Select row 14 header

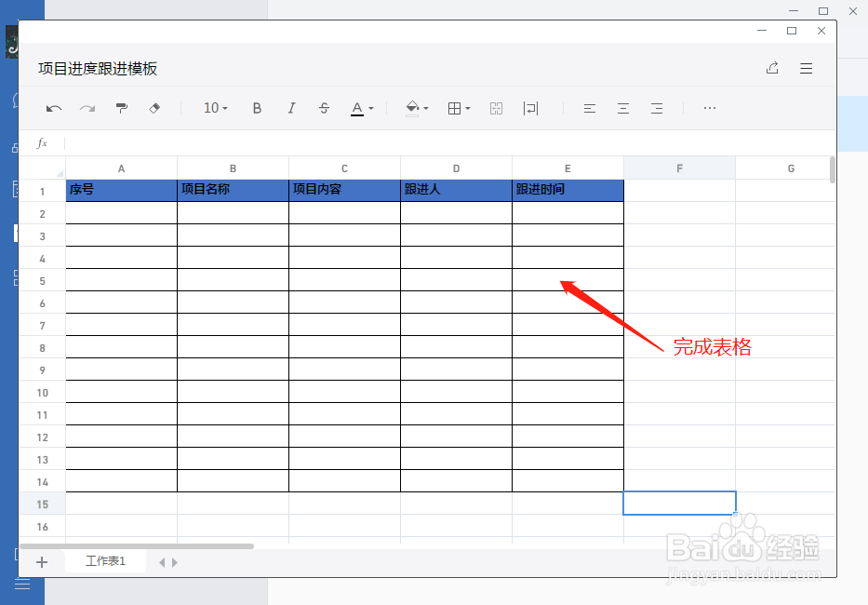42,482
